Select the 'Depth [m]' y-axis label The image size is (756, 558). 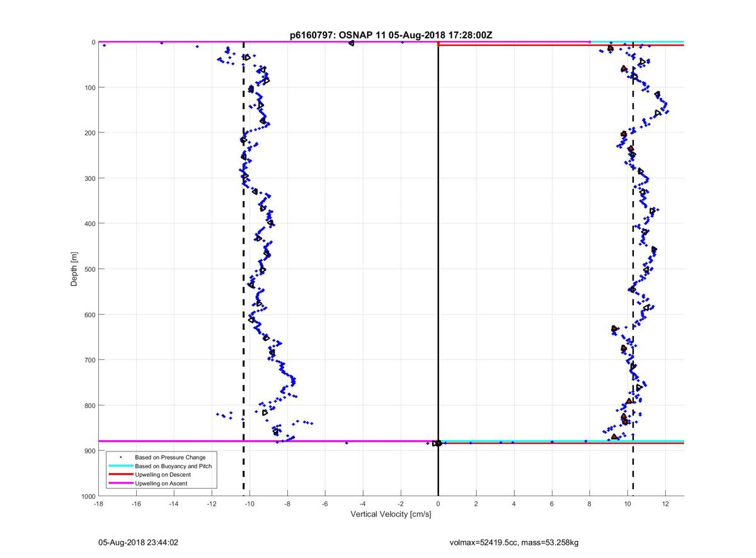click(x=74, y=269)
